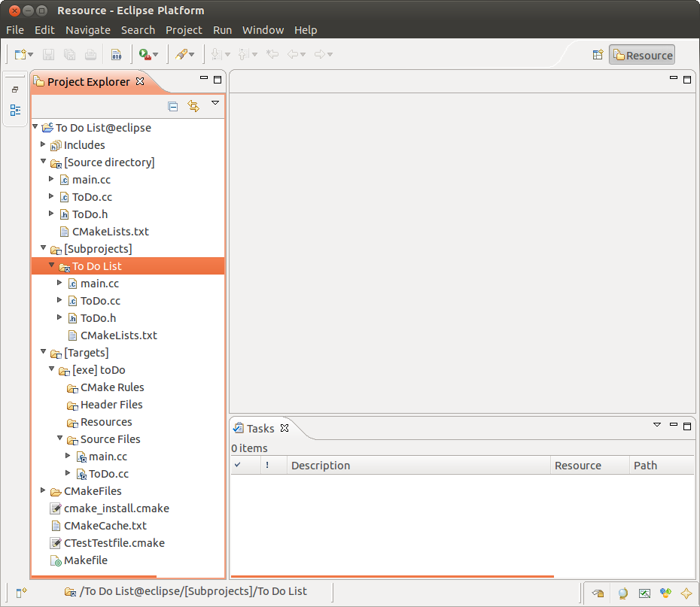
Task: Expand the CMakeFiles folder
Action: click(43, 490)
